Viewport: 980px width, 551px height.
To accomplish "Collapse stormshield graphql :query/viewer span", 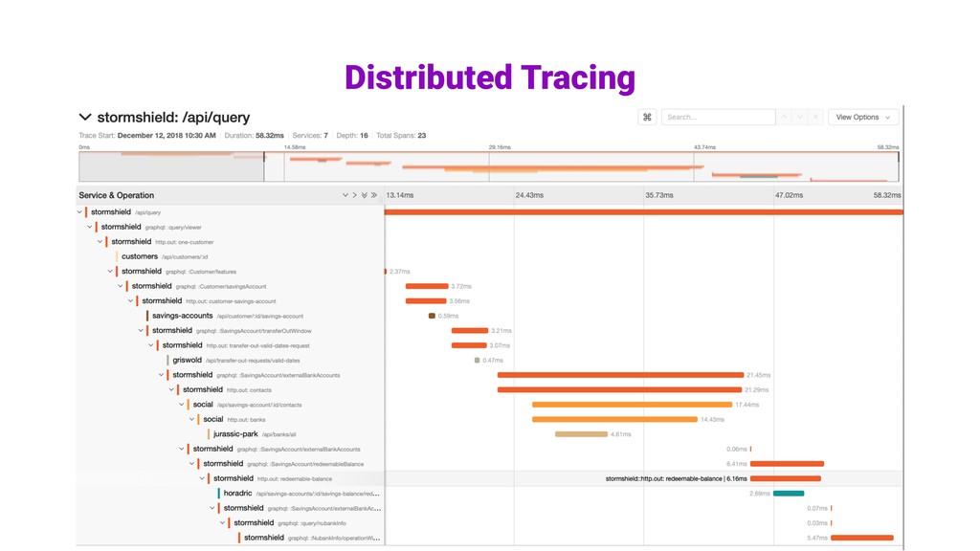I will point(89,227).
